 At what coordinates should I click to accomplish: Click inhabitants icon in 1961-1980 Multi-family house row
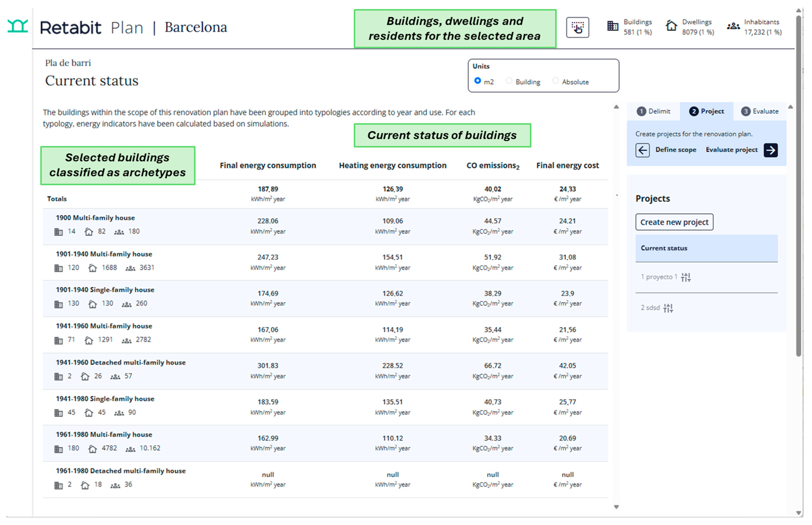click(x=130, y=449)
